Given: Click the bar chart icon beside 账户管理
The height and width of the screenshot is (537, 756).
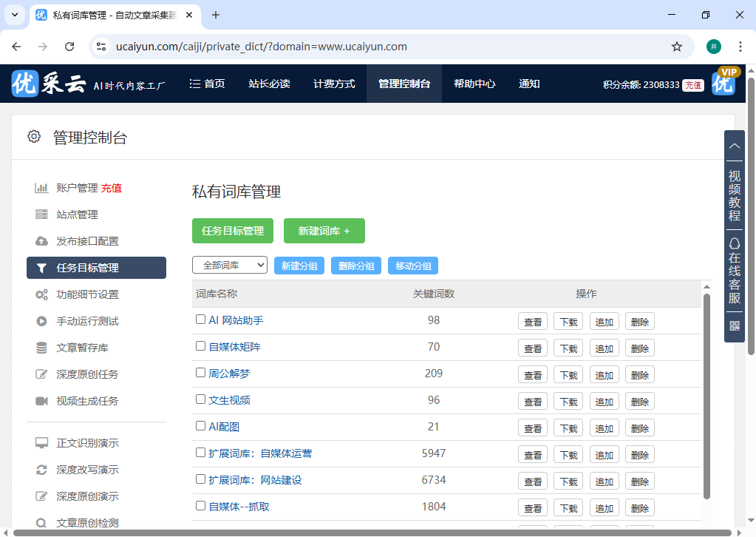Looking at the screenshot, I should 41,188.
